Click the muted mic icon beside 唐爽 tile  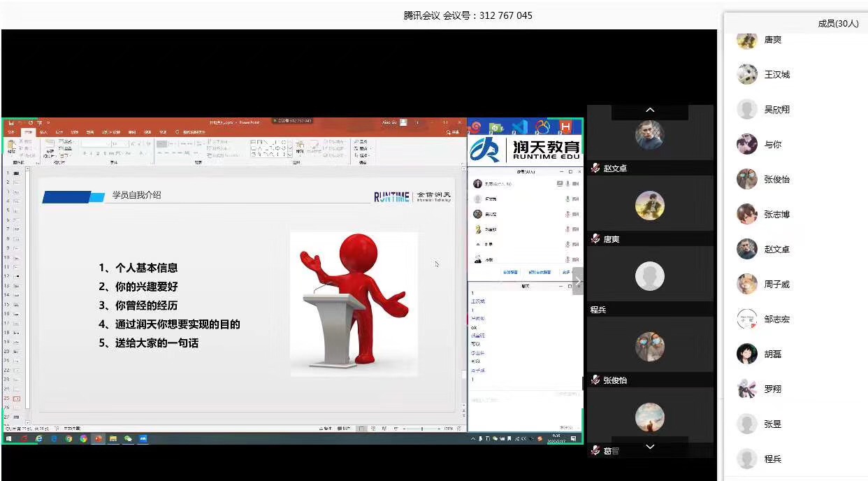595,239
